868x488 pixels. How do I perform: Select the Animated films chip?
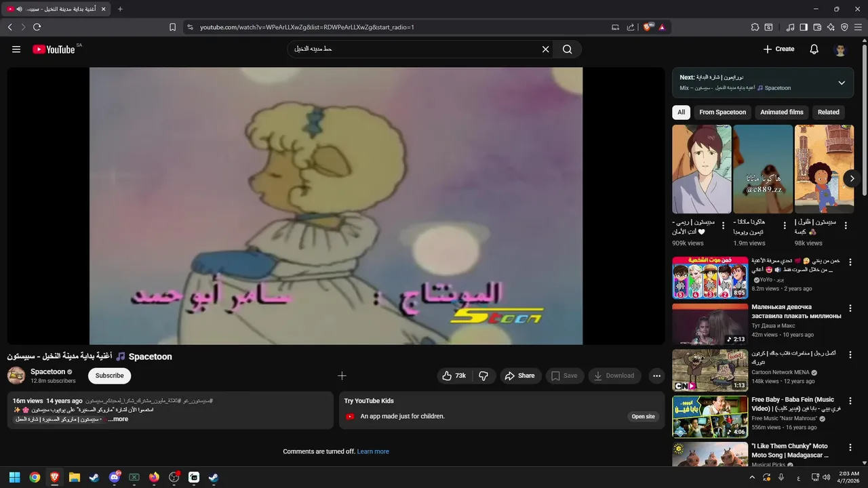tap(782, 112)
